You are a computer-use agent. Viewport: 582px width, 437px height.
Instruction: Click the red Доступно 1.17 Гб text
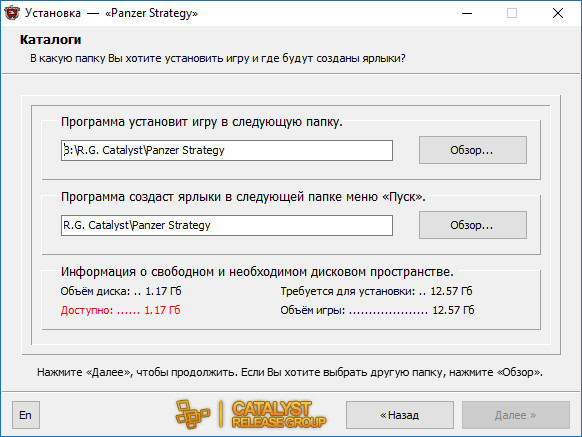coord(121,310)
